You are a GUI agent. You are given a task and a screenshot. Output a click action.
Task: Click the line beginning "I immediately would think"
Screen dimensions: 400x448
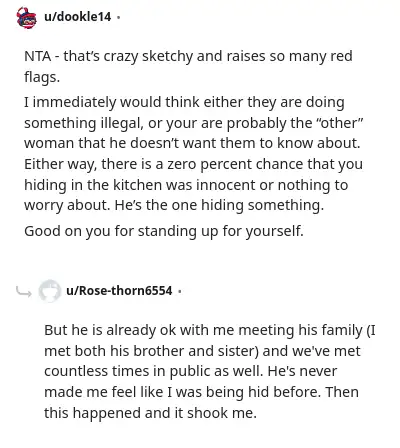(x=184, y=103)
